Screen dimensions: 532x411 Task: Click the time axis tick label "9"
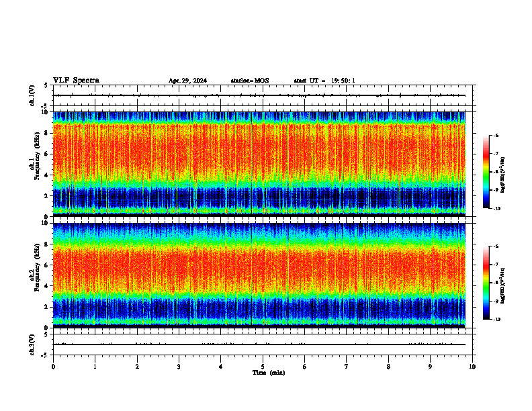pos(430,367)
